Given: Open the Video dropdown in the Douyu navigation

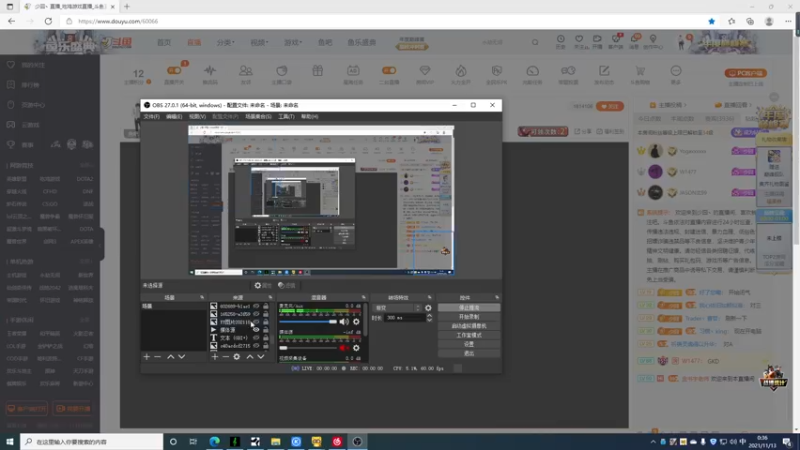Looking at the screenshot, I should (x=259, y=42).
